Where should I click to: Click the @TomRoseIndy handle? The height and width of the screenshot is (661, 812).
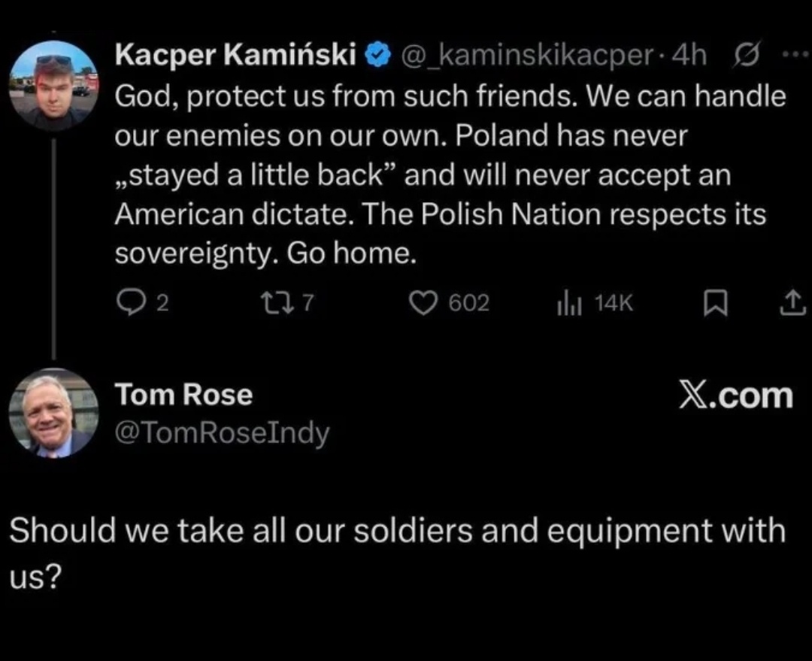point(222,432)
